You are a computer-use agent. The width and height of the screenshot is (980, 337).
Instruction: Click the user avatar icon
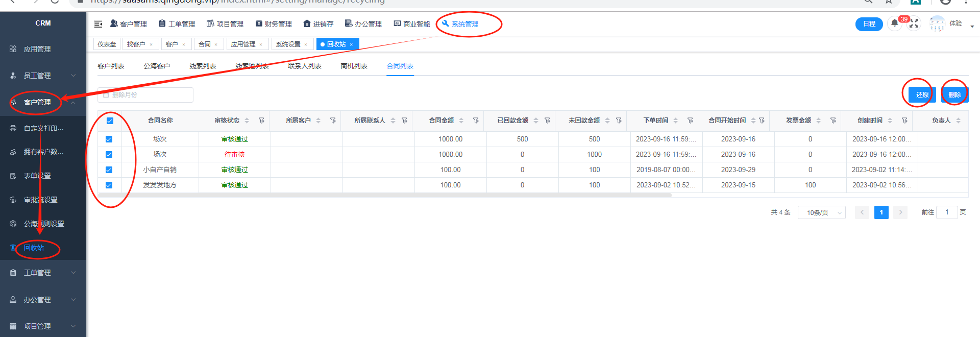[937, 23]
